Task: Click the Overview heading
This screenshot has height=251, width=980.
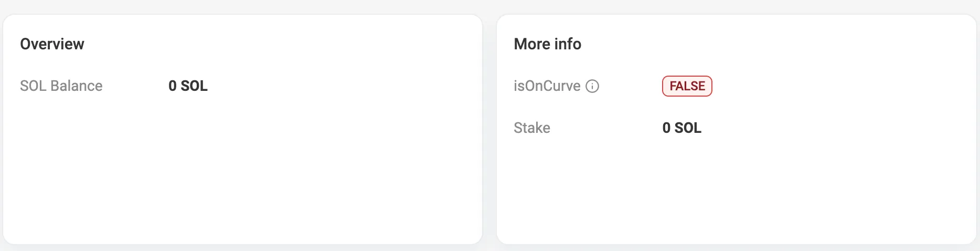Action: 52,44
